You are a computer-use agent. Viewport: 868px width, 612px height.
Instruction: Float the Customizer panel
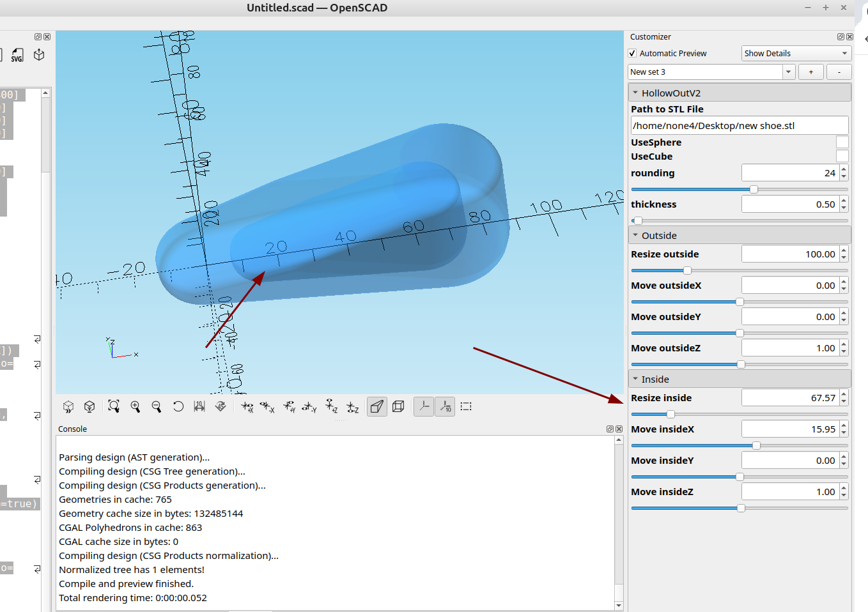tap(841, 37)
